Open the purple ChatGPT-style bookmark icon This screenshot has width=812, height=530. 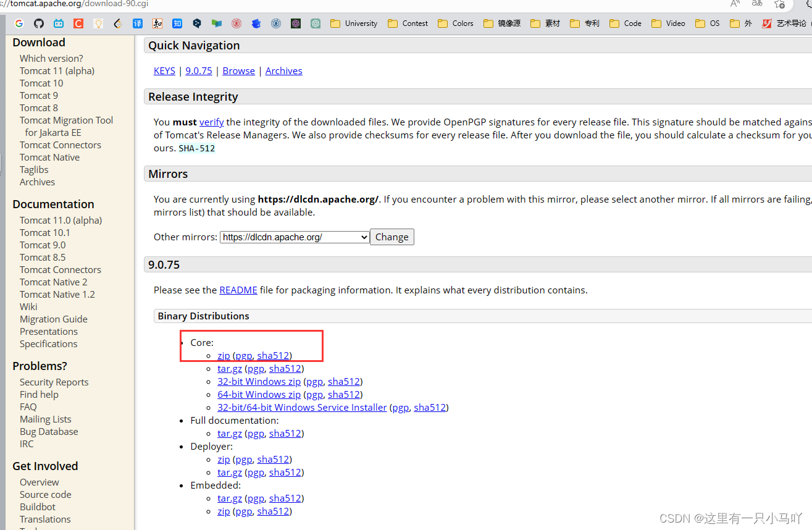coord(296,23)
